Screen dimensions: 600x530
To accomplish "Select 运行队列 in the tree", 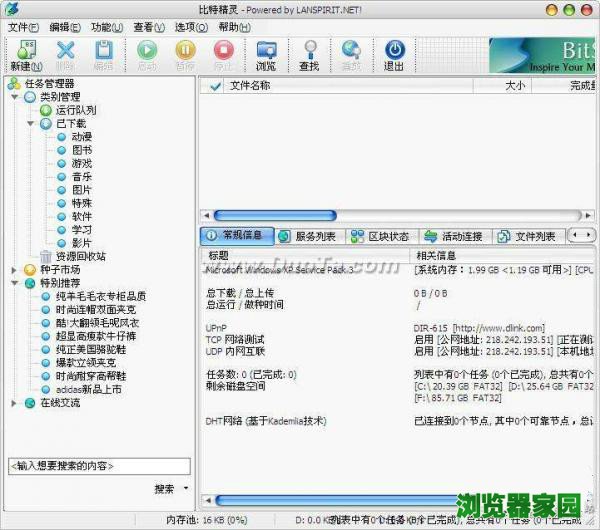I will click(76, 110).
